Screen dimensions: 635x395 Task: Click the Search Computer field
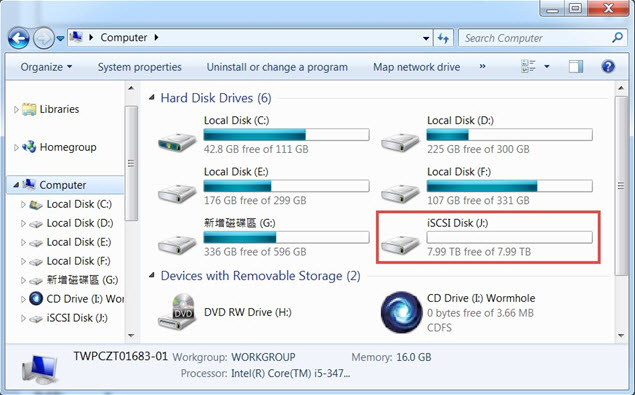click(x=535, y=38)
